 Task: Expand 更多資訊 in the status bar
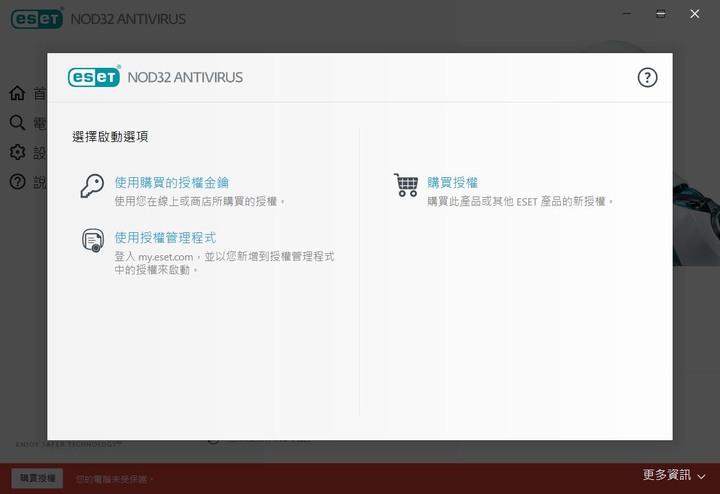[x=666, y=475]
